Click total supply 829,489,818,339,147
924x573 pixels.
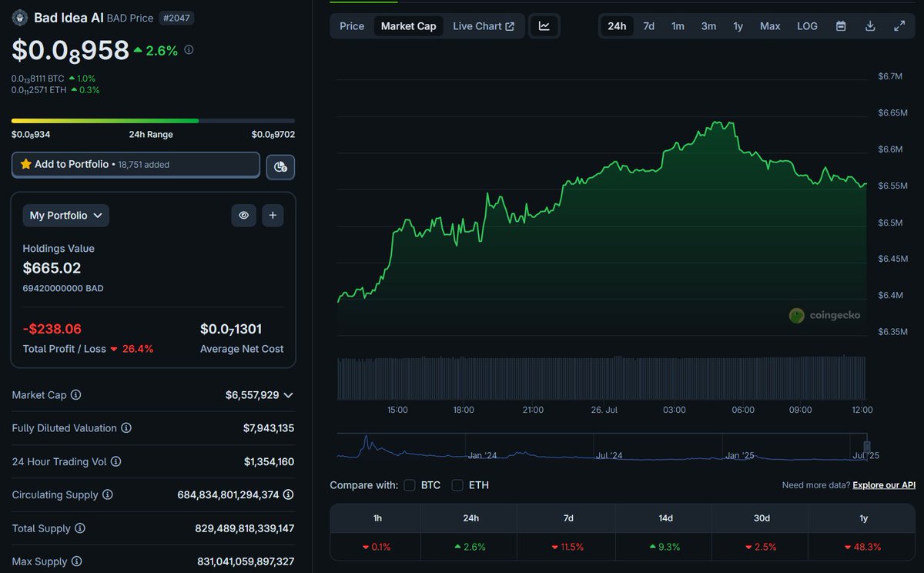point(245,529)
